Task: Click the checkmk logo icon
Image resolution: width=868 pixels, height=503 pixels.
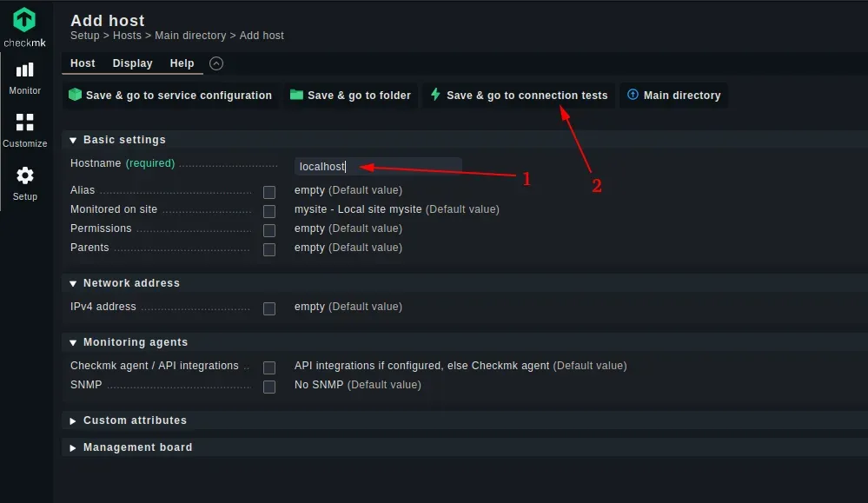Action: click(x=24, y=20)
